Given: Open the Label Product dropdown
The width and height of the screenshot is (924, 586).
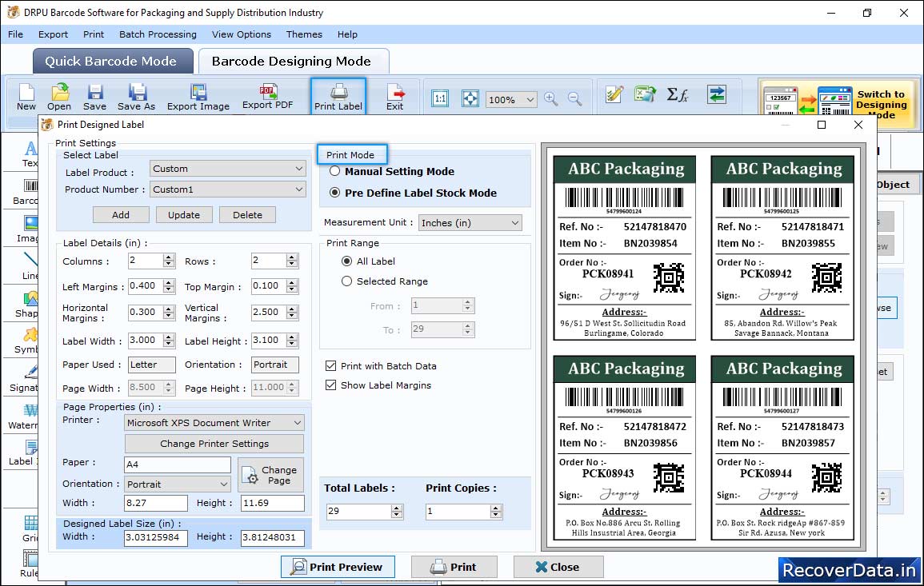Looking at the screenshot, I should (227, 169).
